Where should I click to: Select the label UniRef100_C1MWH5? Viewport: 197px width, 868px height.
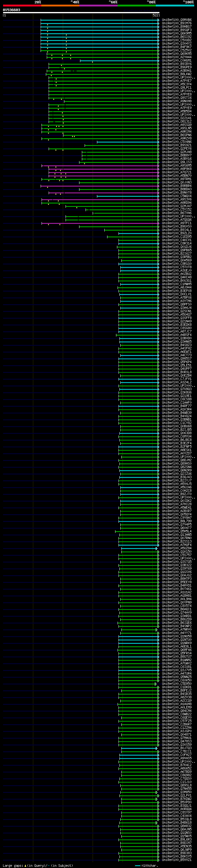177,284
